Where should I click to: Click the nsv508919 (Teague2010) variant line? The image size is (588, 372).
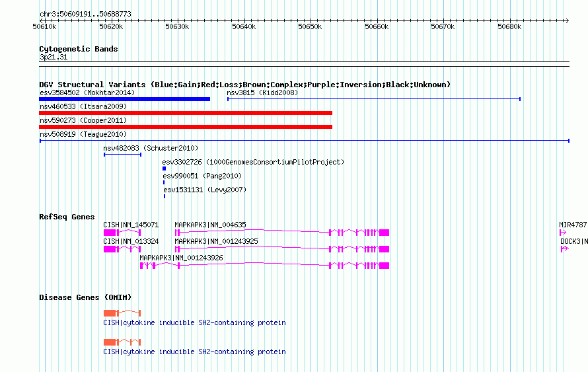pyautogui.click(x=304, y=141)
